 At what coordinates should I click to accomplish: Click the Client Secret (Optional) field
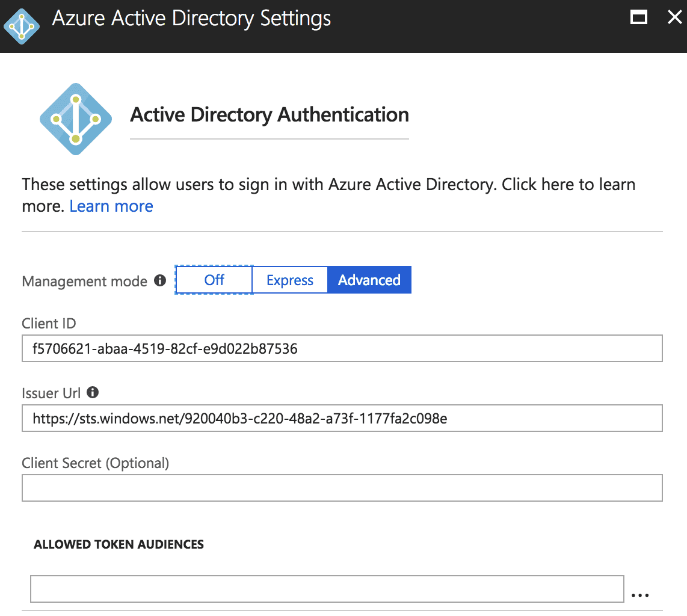342,488
